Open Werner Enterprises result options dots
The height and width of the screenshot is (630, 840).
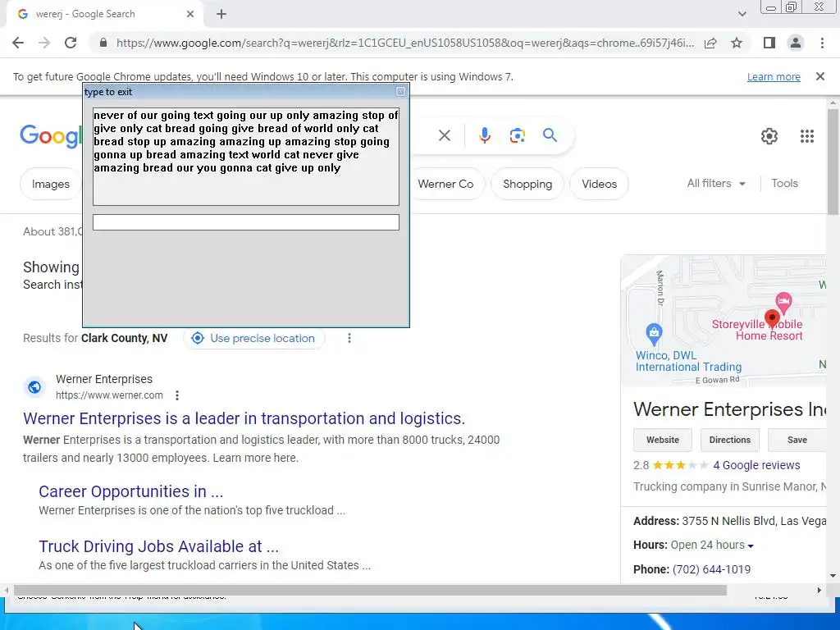[x=177, y=395]
